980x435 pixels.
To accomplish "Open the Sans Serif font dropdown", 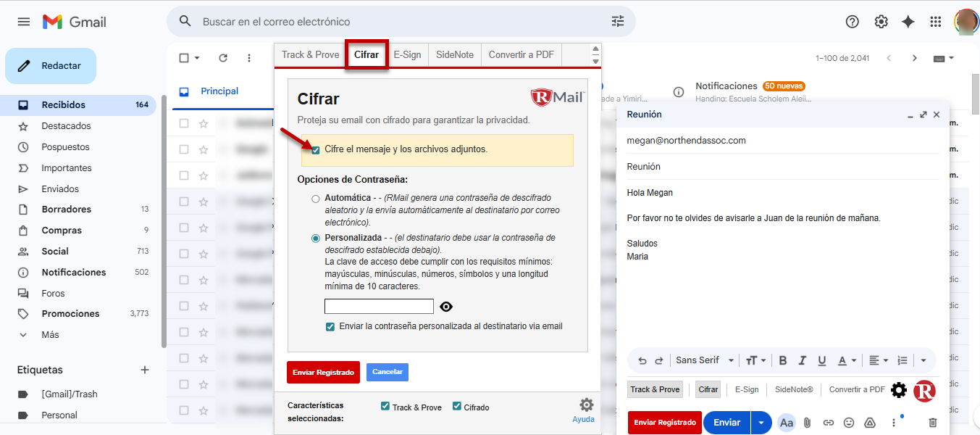I will (704, 360).
